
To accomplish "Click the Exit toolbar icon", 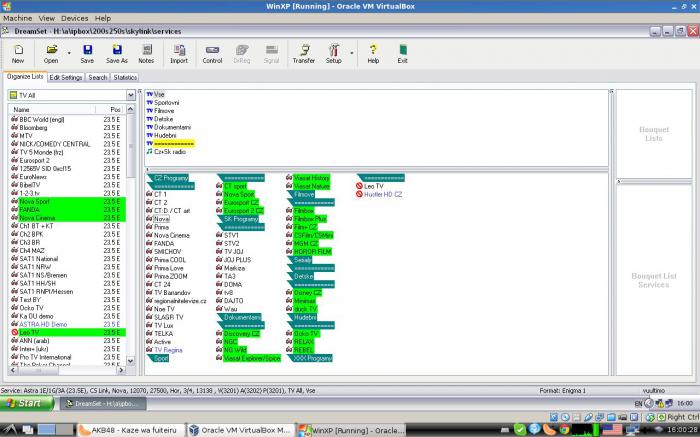I will (403, 54).
